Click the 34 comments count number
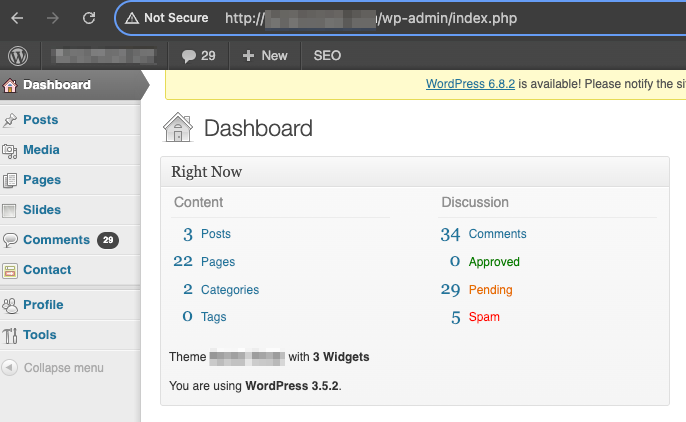The width and height of the screenshot is (686, 422). coord(450,235)
